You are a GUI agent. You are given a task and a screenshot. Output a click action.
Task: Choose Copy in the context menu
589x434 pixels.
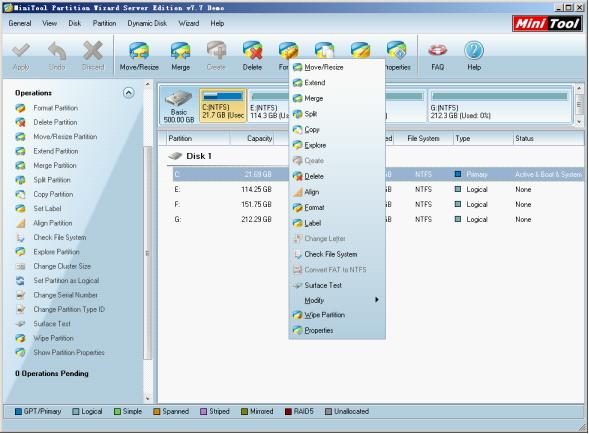pos(337,130)
